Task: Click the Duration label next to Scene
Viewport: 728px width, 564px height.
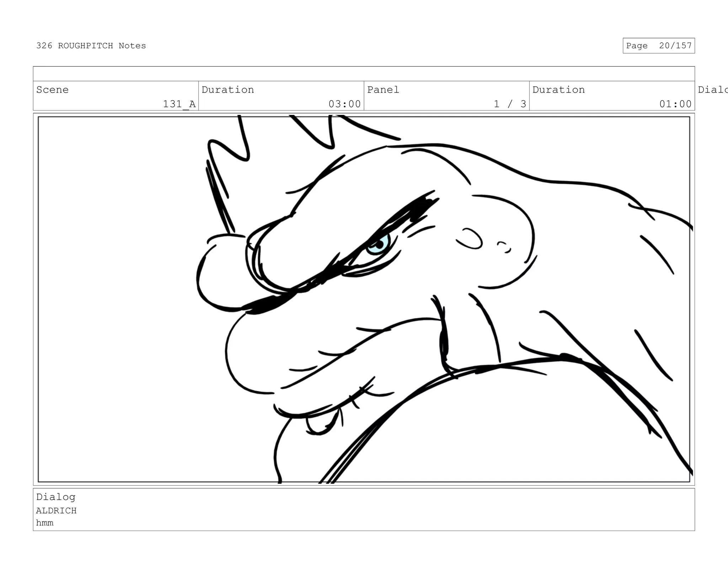Action: coord(227,90)
